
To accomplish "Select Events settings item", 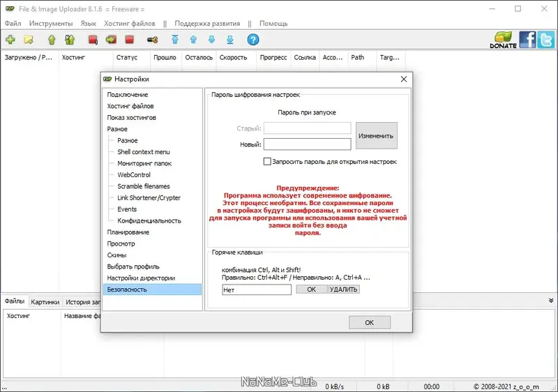I will click(127, 209).
